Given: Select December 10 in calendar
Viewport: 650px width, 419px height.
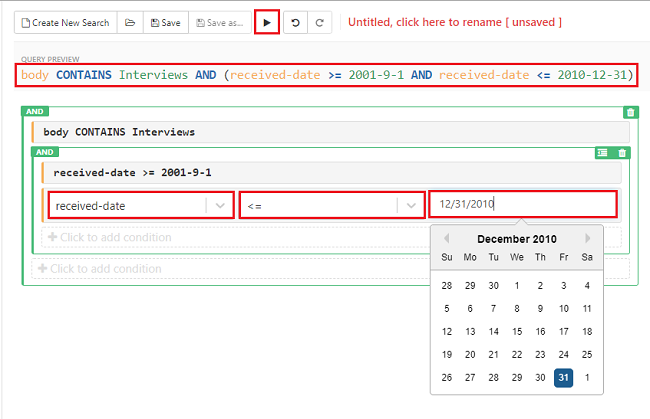Looking at the screenshot, I should pos(564,309).
